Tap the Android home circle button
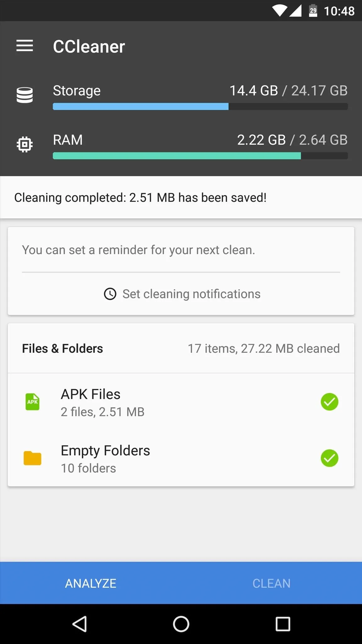 tap(181, 624)
